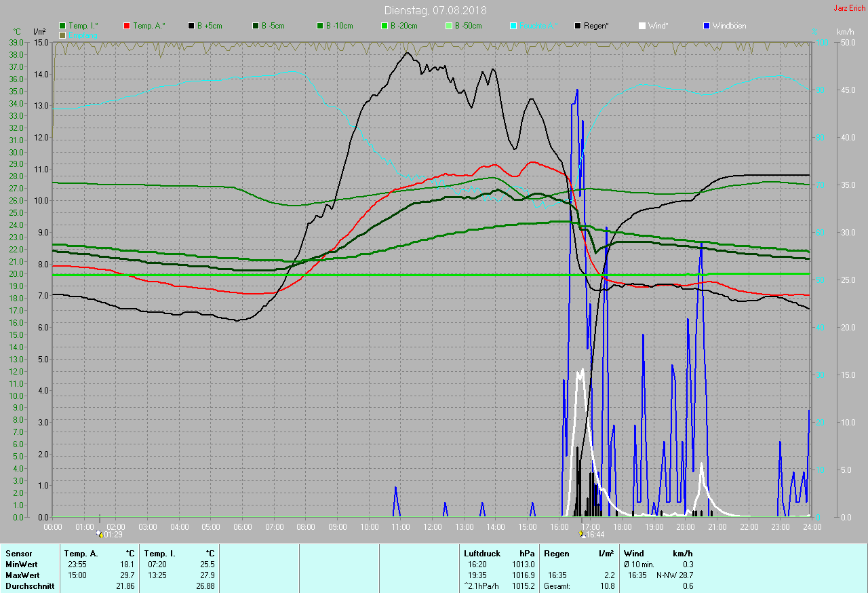Viewport: 868px width, 593px height.
Task: Click the wind average value '0.6'
Action: [688, 586]
